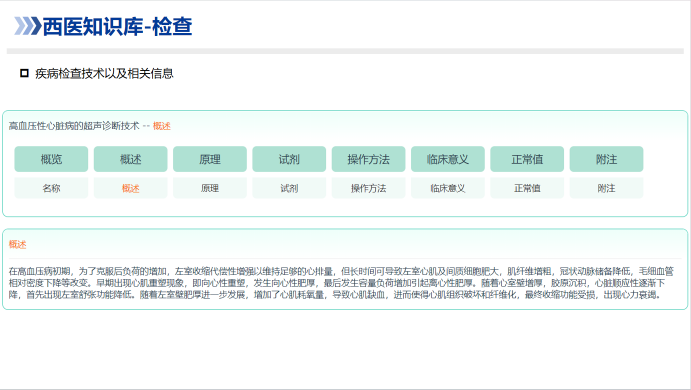
Task: Click the 附注 light sub-item button
Action: 606,188
